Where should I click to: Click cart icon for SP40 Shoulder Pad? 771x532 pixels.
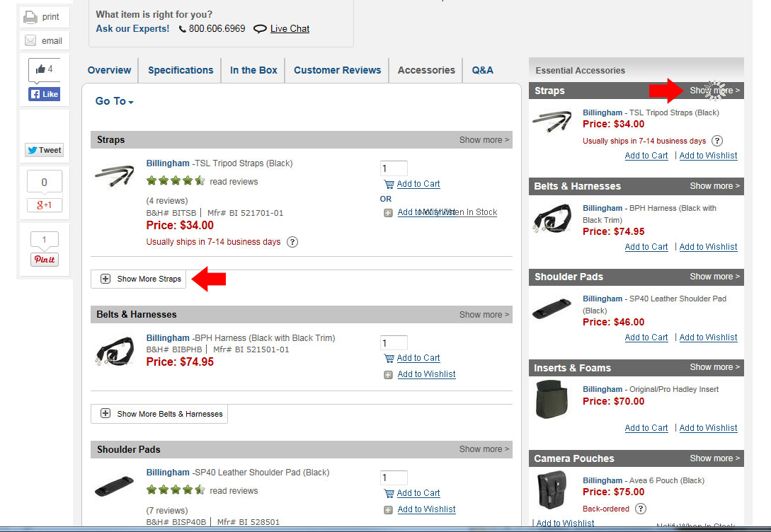click(389, 493)
